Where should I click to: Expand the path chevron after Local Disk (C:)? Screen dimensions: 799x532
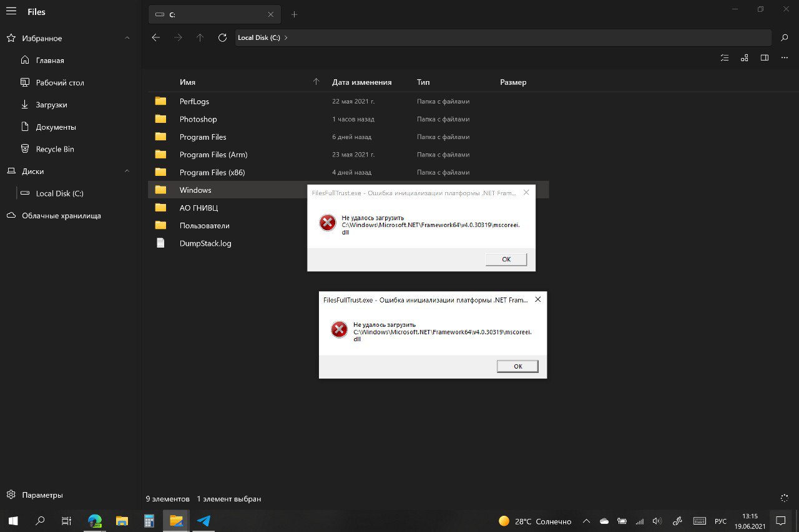pos(286,37)
